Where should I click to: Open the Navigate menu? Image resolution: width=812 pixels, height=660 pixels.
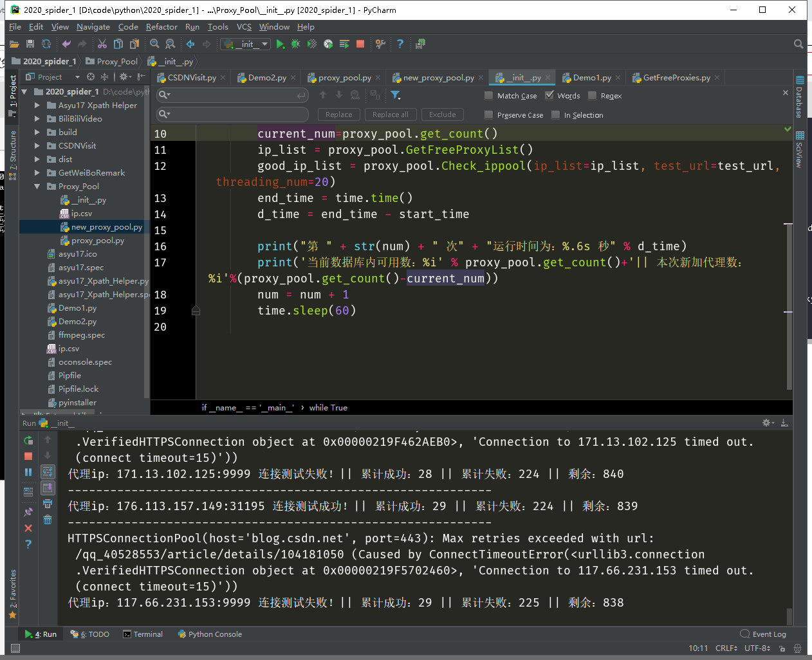(93, 27)
